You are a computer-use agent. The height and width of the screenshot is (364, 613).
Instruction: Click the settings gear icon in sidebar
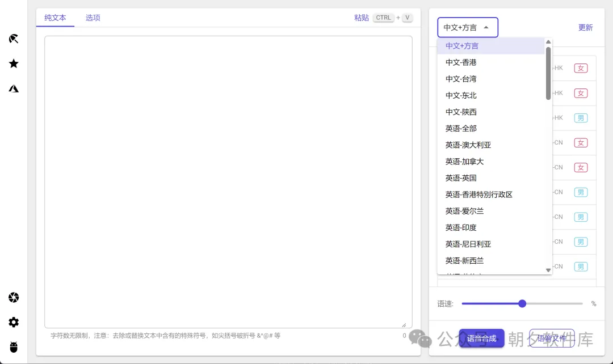13,322
